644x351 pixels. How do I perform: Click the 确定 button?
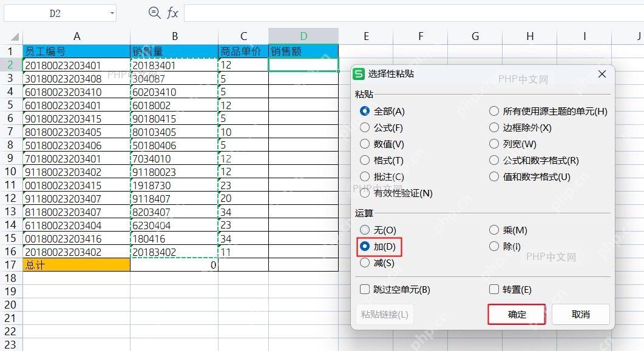517,315
